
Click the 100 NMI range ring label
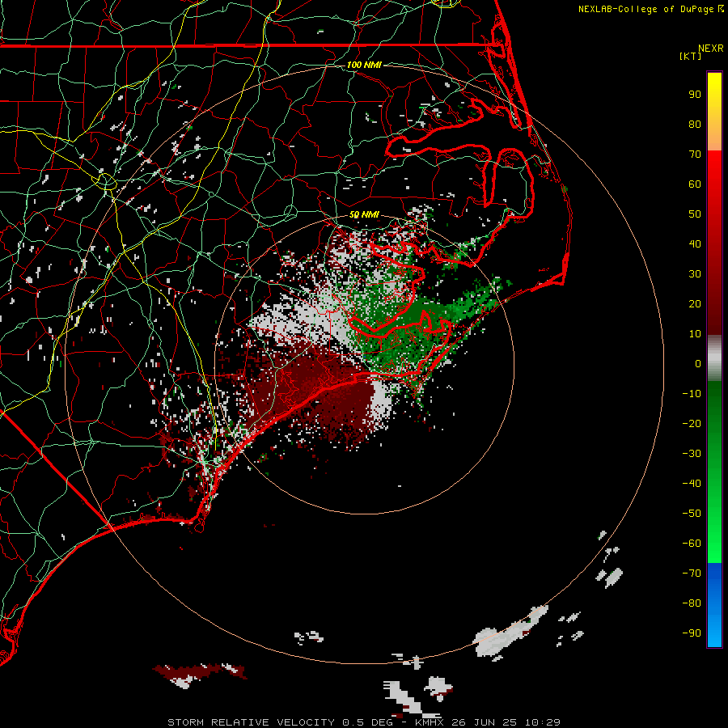click(x=363, y=65)
